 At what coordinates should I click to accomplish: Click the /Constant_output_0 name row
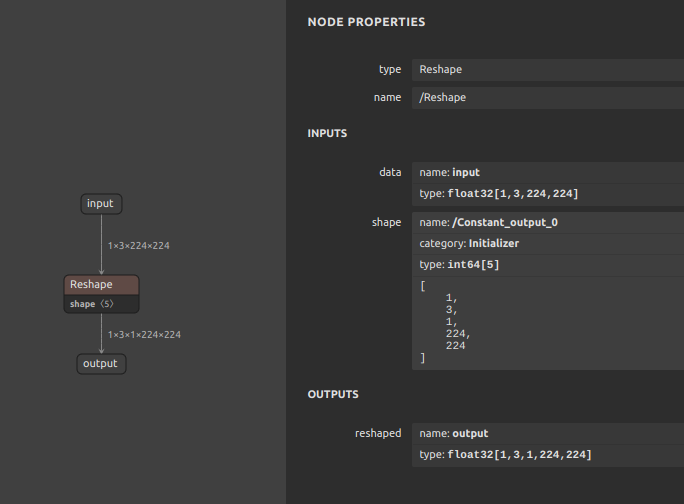[548, 223]
